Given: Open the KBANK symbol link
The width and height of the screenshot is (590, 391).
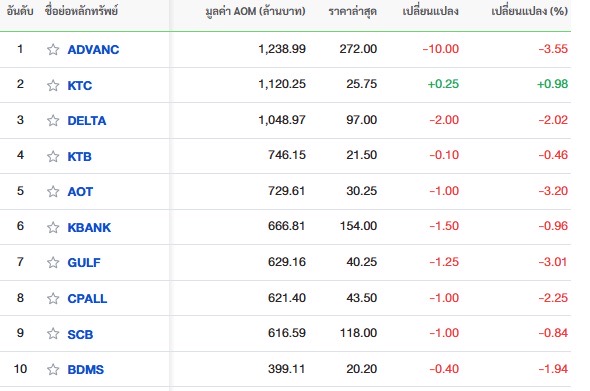Looking at the screenshot, I should pos(89,227).
